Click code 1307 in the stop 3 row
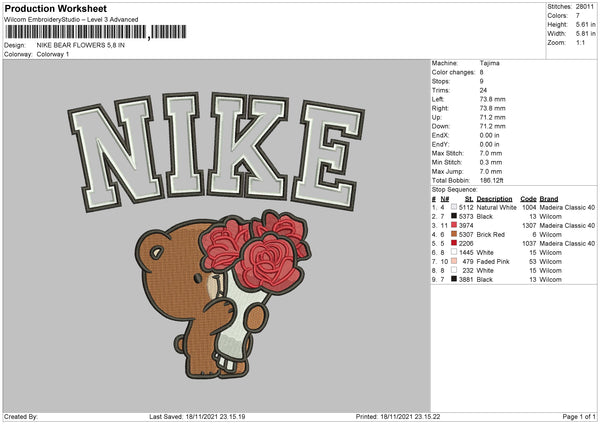 click(529, 225)
